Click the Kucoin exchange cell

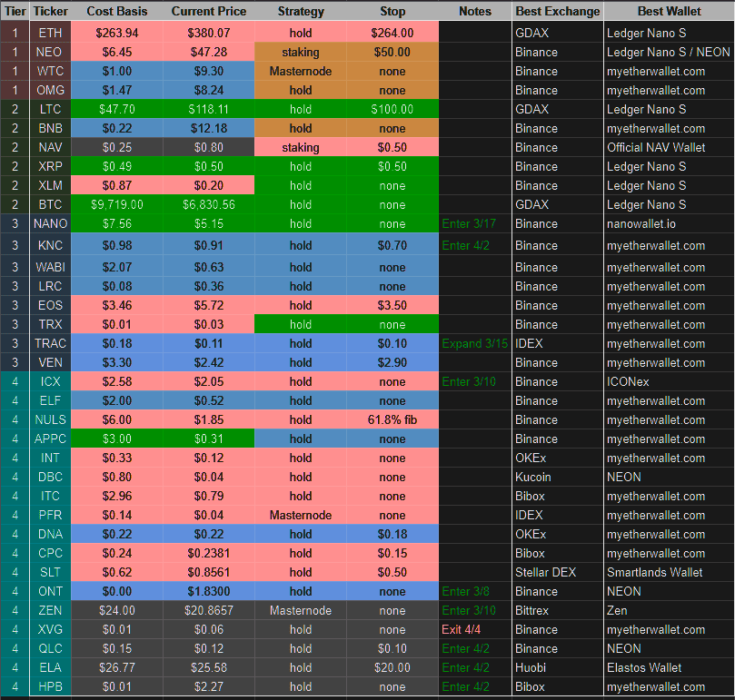point(558,477)
